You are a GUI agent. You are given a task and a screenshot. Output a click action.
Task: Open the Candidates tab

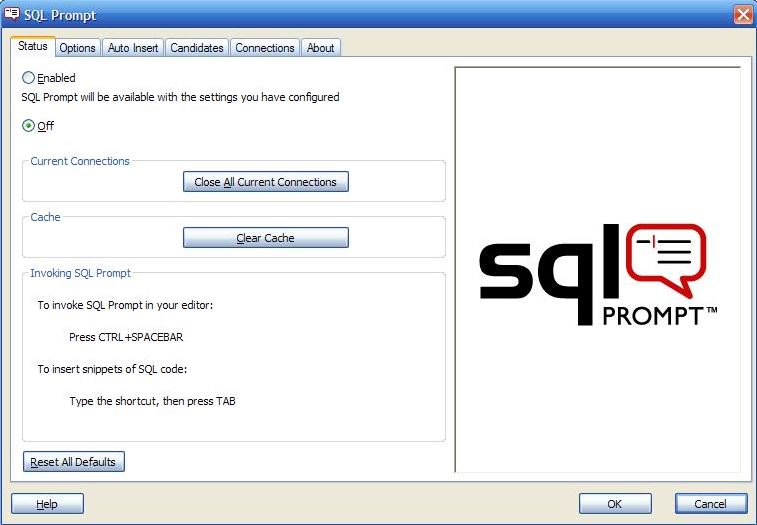[196, 48]
